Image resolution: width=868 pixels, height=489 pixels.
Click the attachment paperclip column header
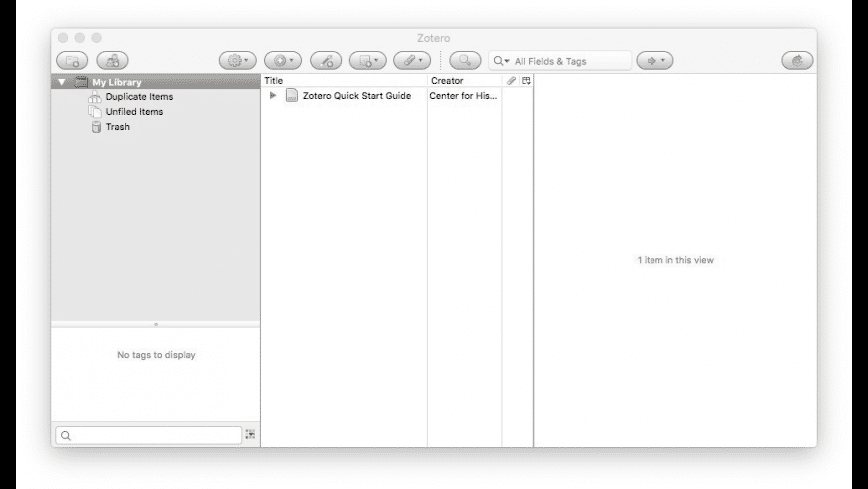511,80
